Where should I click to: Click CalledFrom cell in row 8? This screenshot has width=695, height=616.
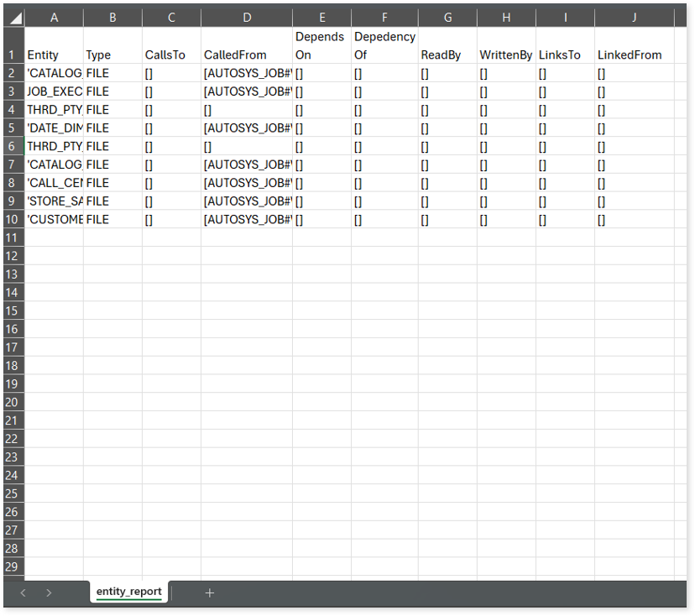click(x=246, y=183)
